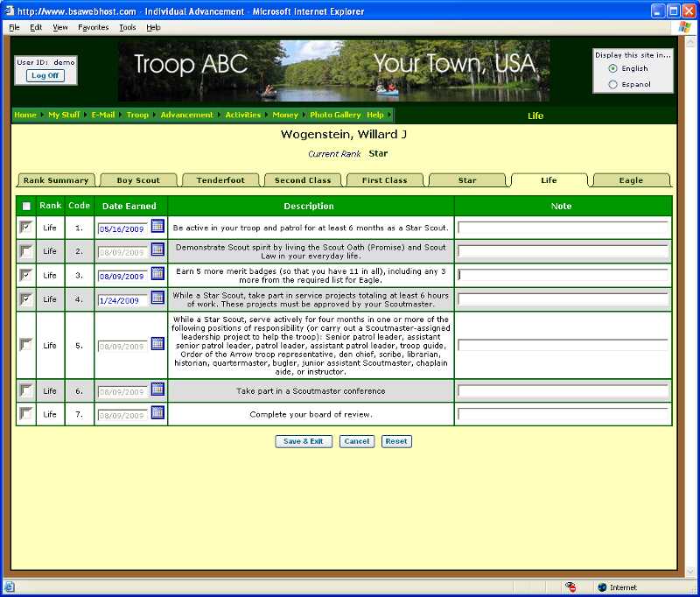Expand the Troop navigation menu
Image resolution: width=700 pixels, height=597 pixels.
[137, 115]
